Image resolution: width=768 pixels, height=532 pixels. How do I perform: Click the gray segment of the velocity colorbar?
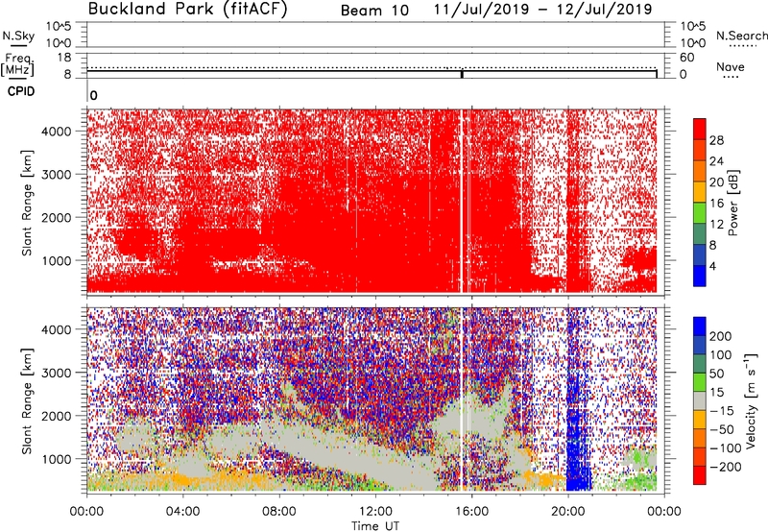700,401
